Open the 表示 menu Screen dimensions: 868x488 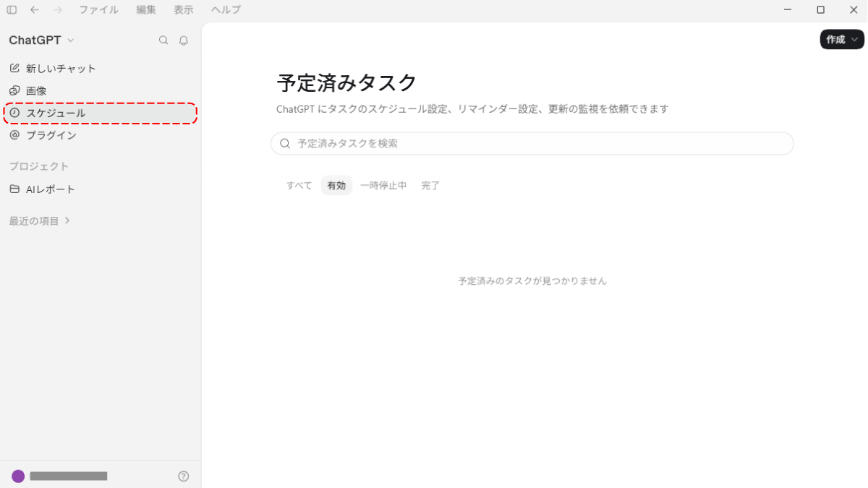pos(184,9)
